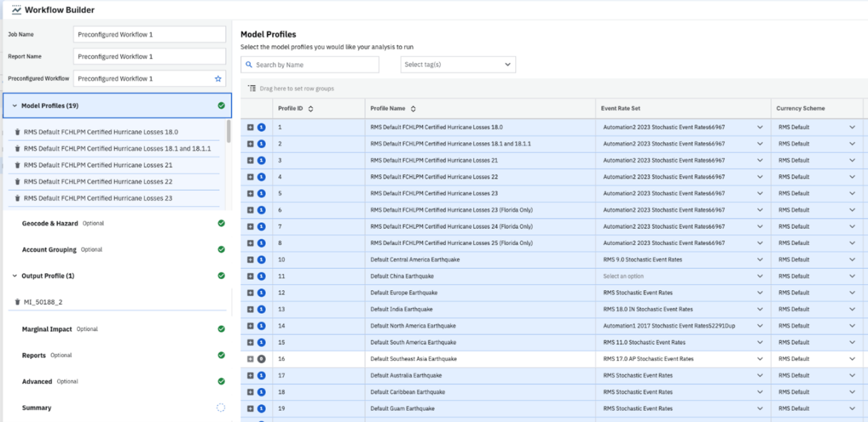
Task: Click inside the Job Name field
Action: pyautogui.click(x=149, y=34)
